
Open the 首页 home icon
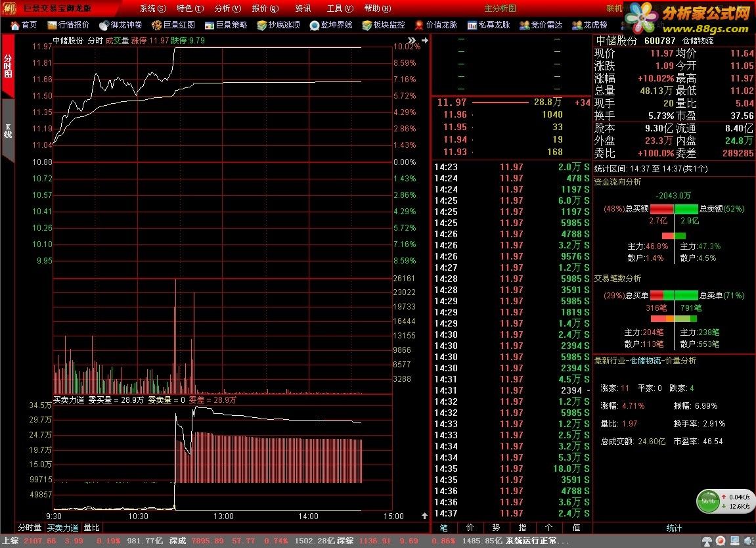[24, 25]
